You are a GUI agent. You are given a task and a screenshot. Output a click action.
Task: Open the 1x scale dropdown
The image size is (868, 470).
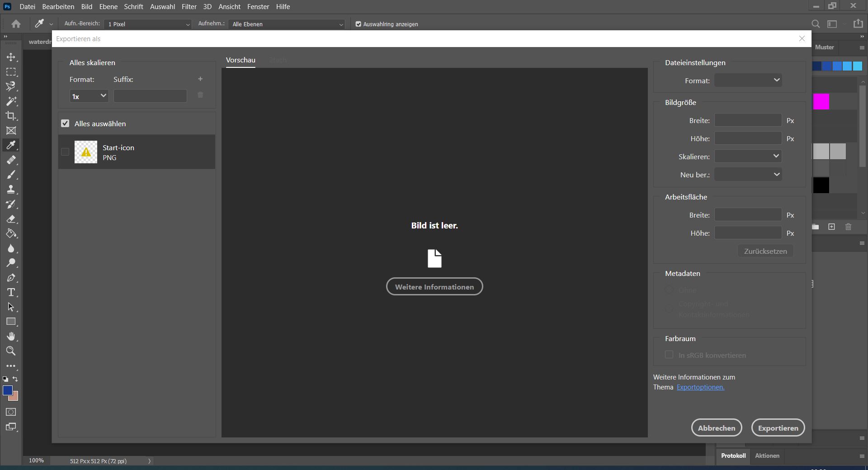(x=89, y=96)
